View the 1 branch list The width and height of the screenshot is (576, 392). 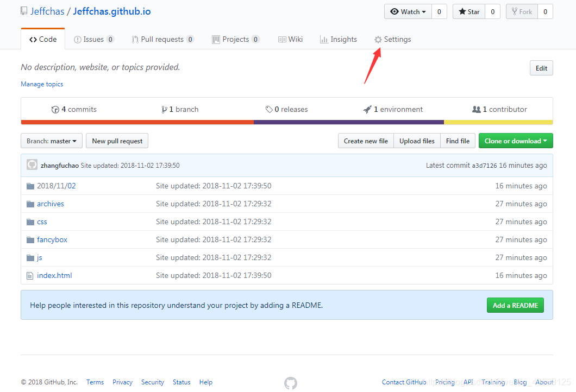click(x=180, y=109)
